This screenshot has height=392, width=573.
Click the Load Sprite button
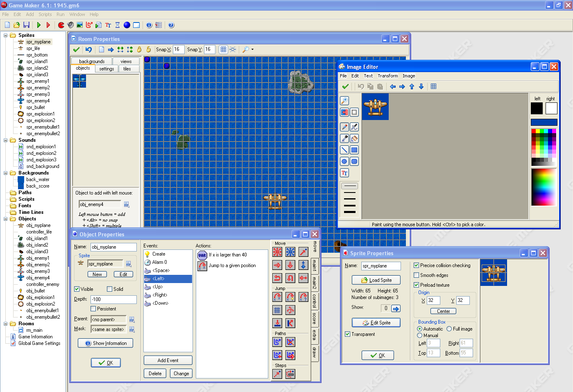coord(376,280)
